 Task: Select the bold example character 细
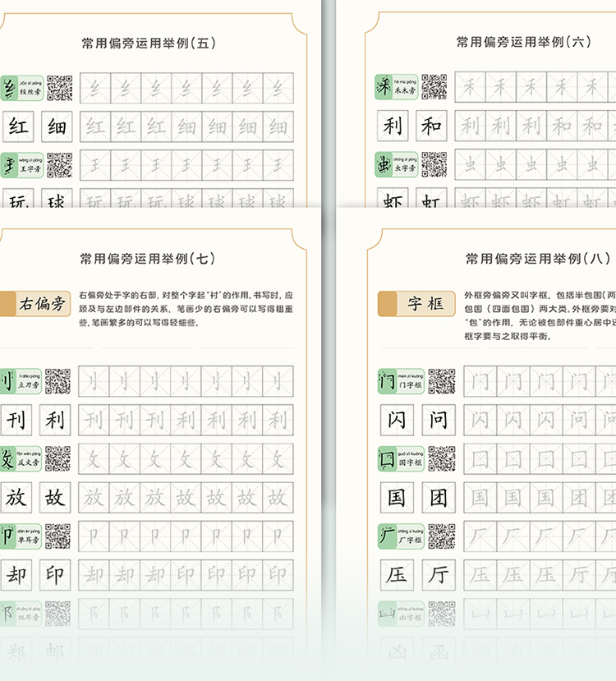(x=57, y=127)
